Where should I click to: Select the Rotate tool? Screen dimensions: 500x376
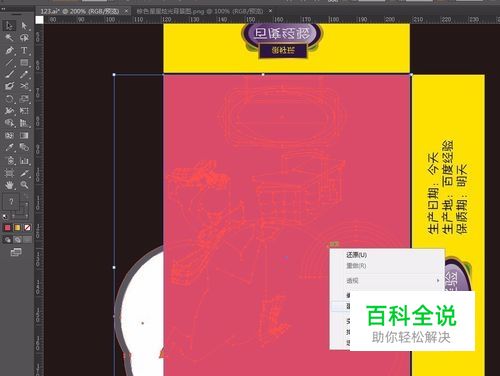9,99
